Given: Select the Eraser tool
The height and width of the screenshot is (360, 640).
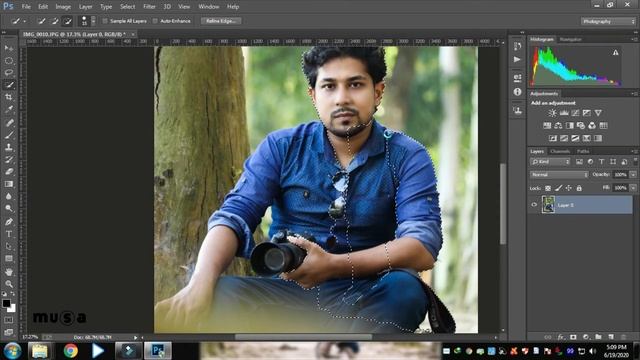Looking at the screenshot, I should [9, 172].
